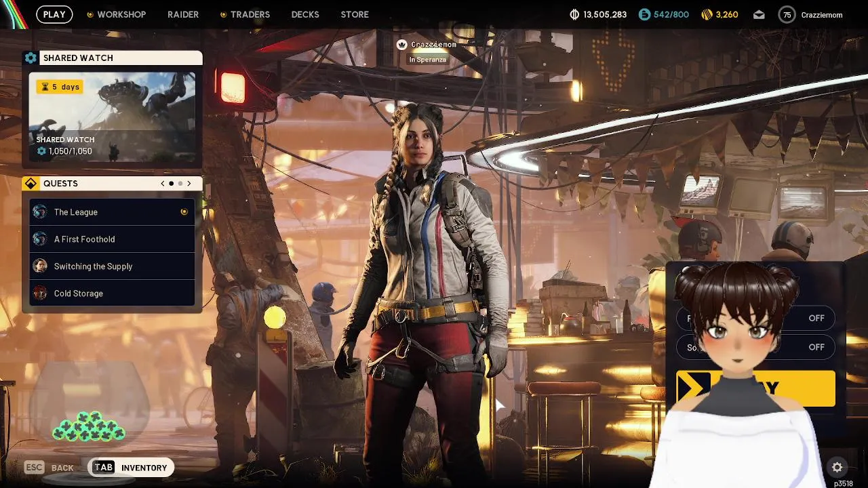
Task: Click the coin currency icon beside 13,505,283
Action: (x=574, y=14)
